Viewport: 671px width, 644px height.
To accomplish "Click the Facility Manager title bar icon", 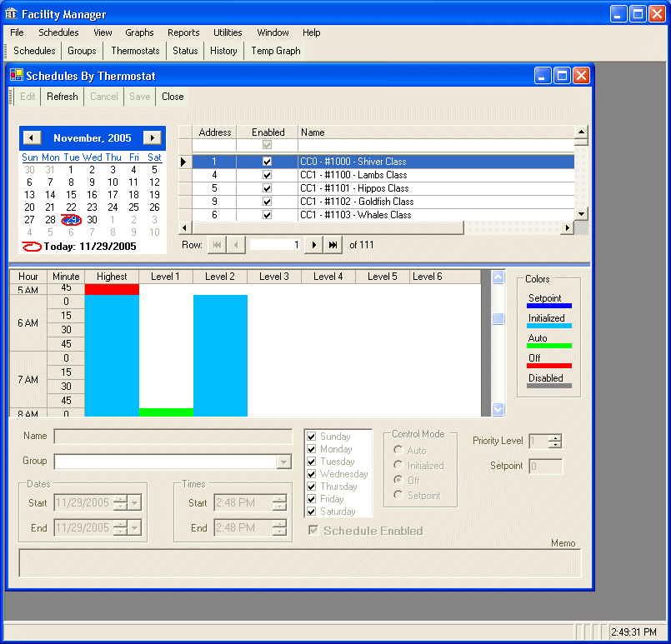I will [11, 14].
